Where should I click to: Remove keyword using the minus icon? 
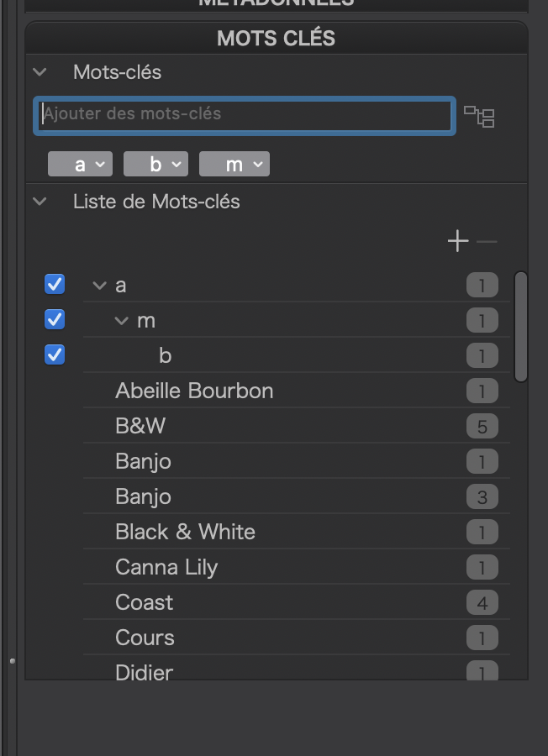[x=487, y=242]
